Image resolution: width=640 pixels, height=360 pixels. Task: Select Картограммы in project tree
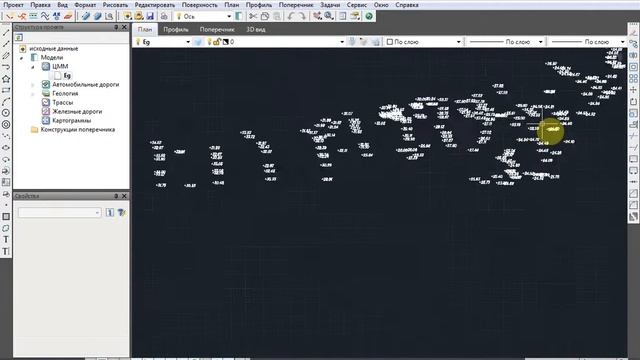71,120
